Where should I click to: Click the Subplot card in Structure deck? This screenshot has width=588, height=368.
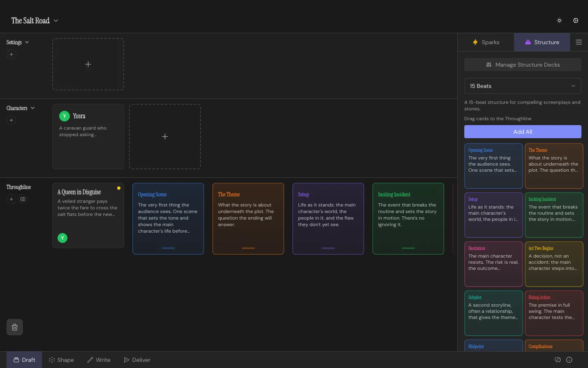[x=494, y=313]
